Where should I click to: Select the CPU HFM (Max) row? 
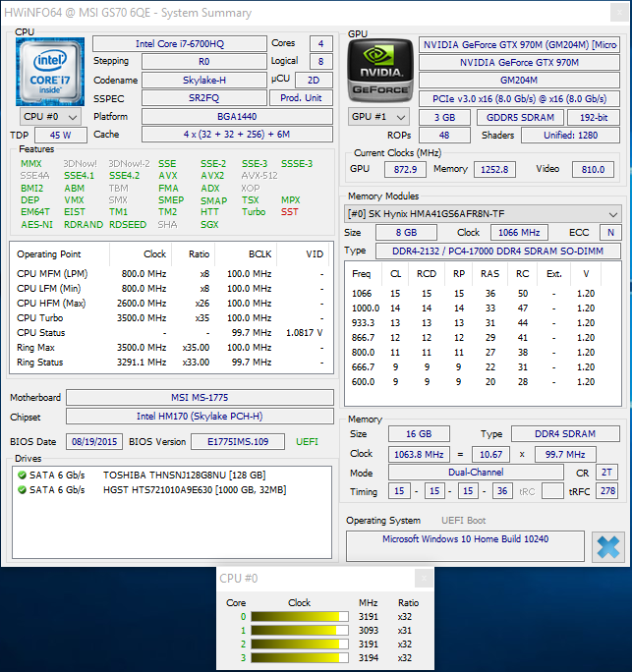pos(170,303)
